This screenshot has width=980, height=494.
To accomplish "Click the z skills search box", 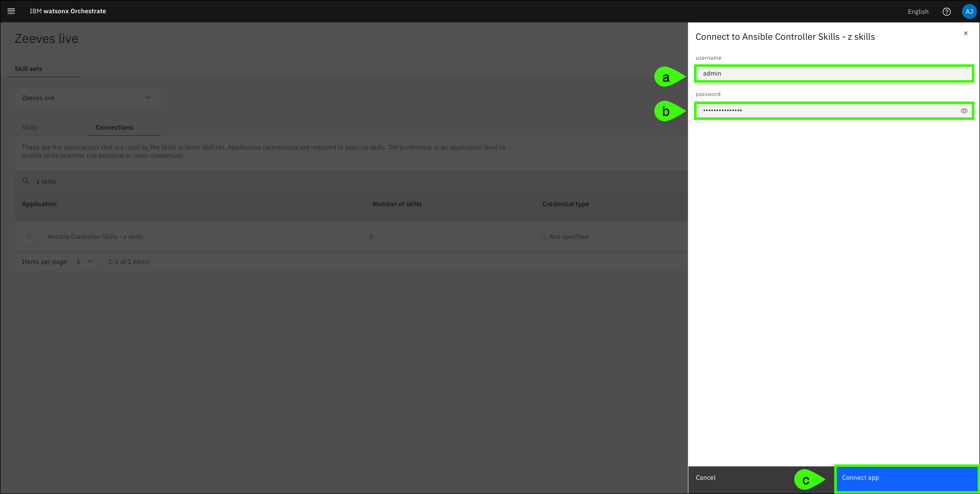I will point(204,182).
